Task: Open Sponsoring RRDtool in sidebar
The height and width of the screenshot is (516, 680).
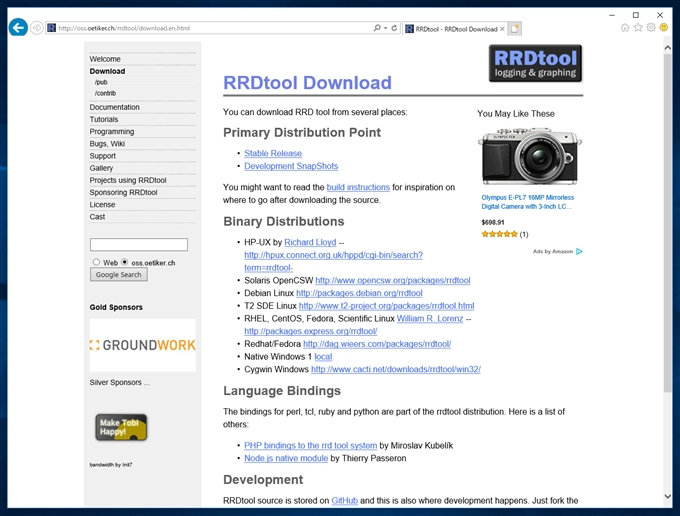Action: coord(123,192)
